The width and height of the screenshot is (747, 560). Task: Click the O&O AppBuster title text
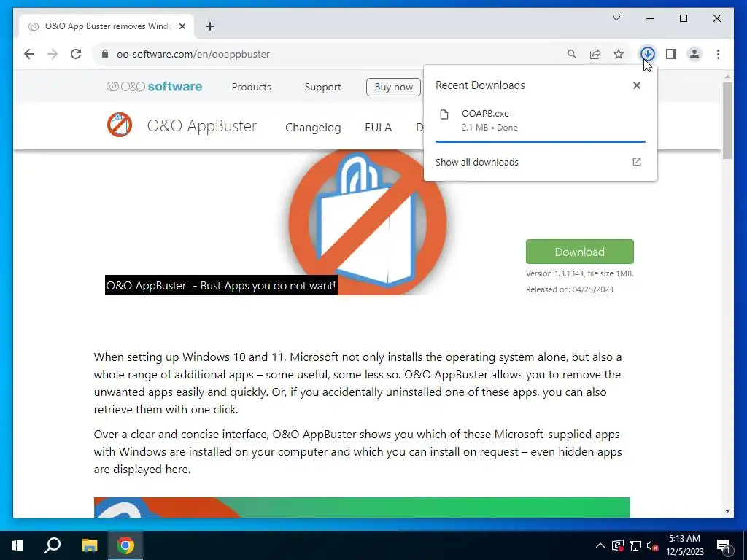click(x=201, y=125)
